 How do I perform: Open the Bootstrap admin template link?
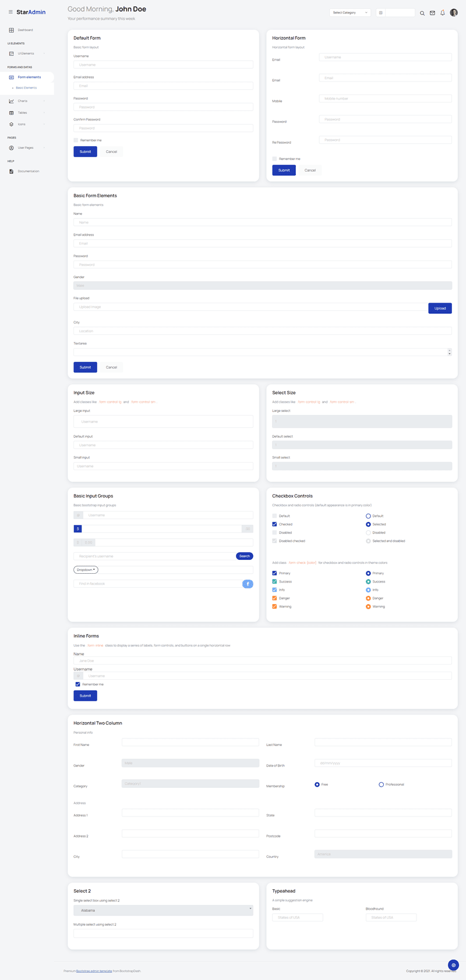tap(94, 971)
